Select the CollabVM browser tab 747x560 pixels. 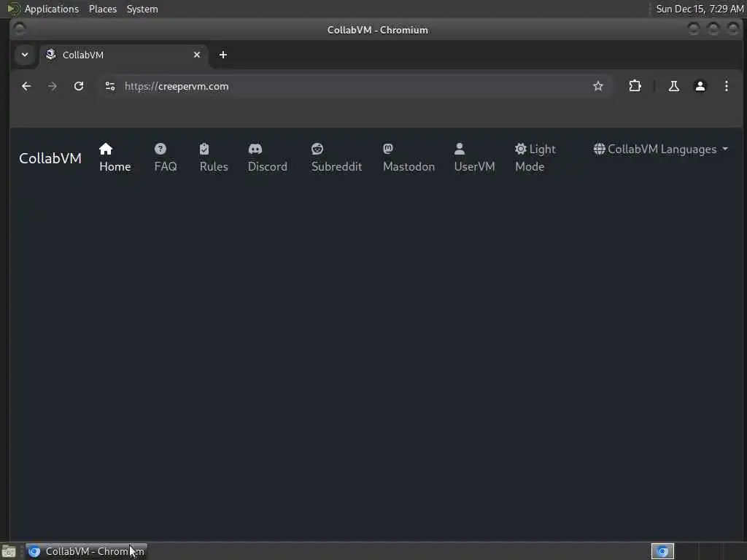click(124, 55)
